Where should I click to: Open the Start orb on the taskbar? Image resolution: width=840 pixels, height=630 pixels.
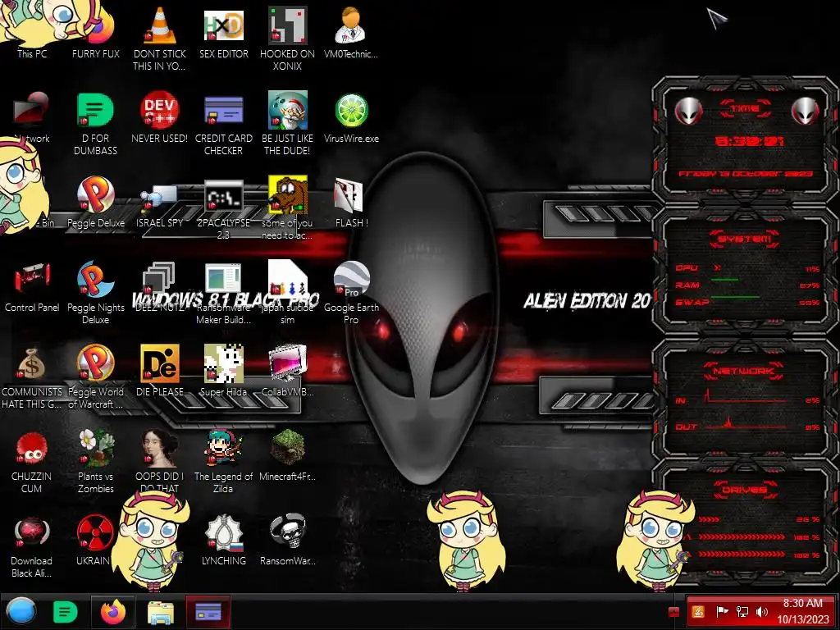21,611
